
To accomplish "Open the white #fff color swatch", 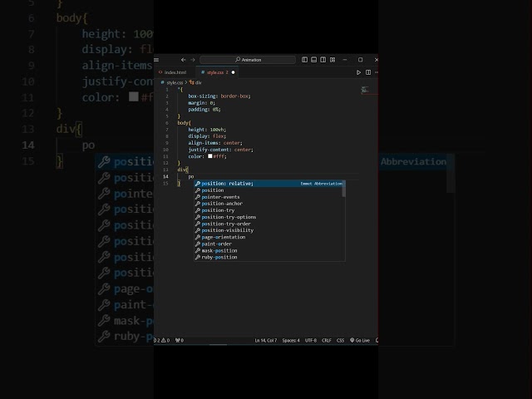I will [210, 156].
